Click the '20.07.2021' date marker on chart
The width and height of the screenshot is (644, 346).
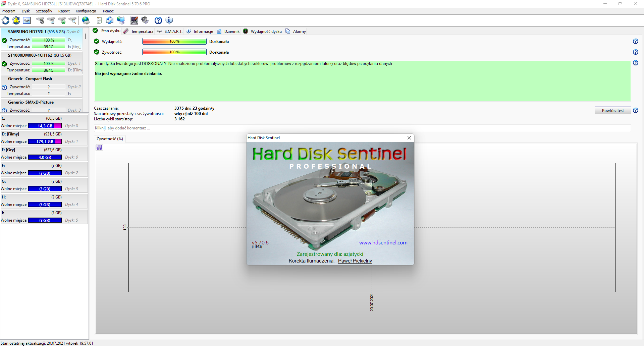point(372,302)
